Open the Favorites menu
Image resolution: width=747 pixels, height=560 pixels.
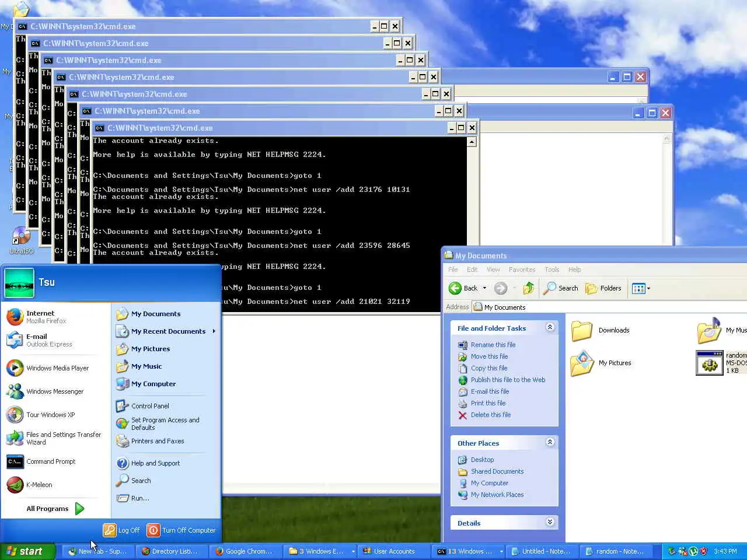tap(522, 269)
